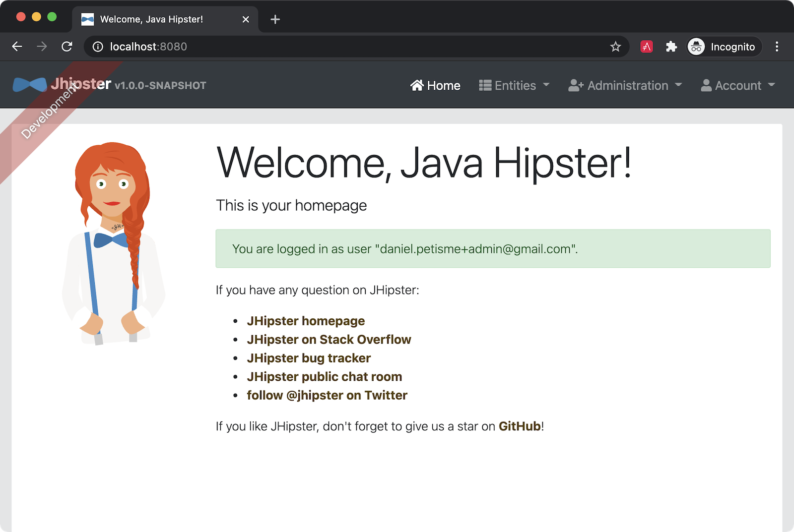This screenshot has width=794, height=532.
Task: Open the browser extensions puzzle icon
Action: (671, 47)
